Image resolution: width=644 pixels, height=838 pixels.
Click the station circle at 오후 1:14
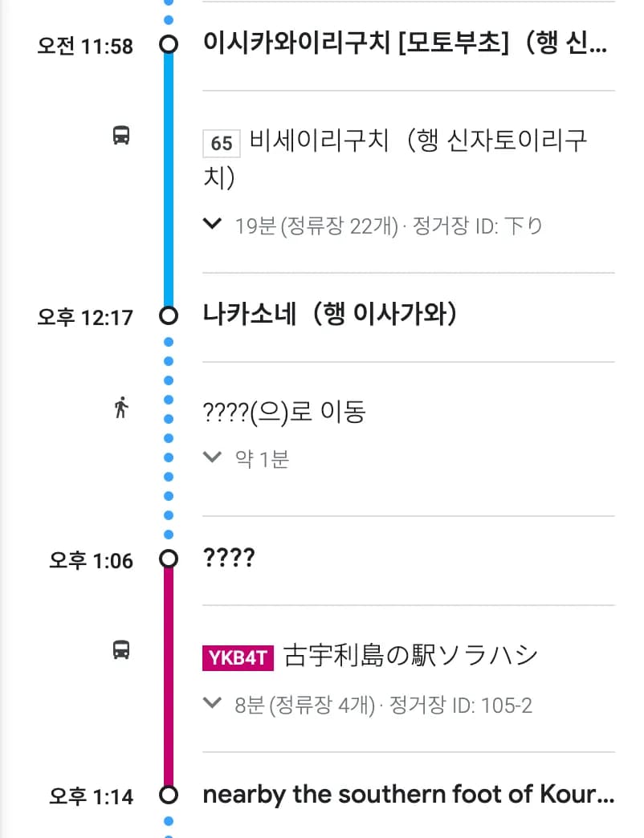168,795
